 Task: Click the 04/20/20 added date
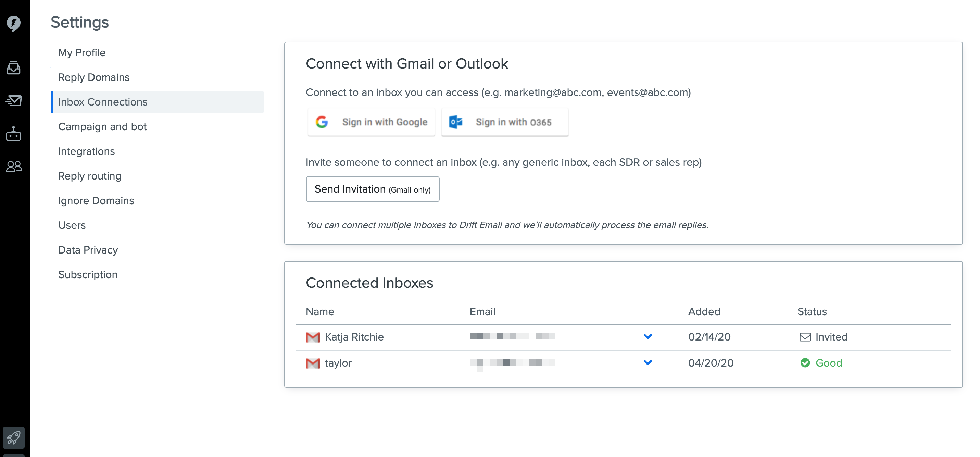711,363
